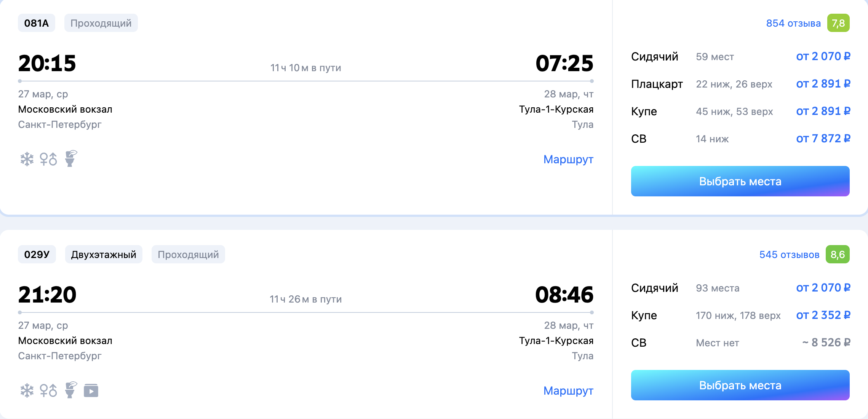Click snowflake icon on train 029У

[x=27, y=390]
